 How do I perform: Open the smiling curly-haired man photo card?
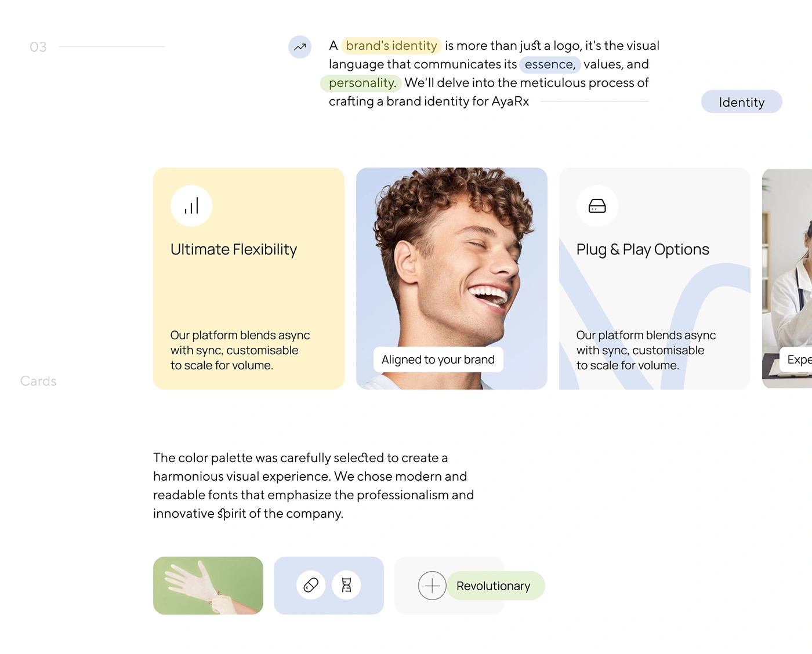452,278
